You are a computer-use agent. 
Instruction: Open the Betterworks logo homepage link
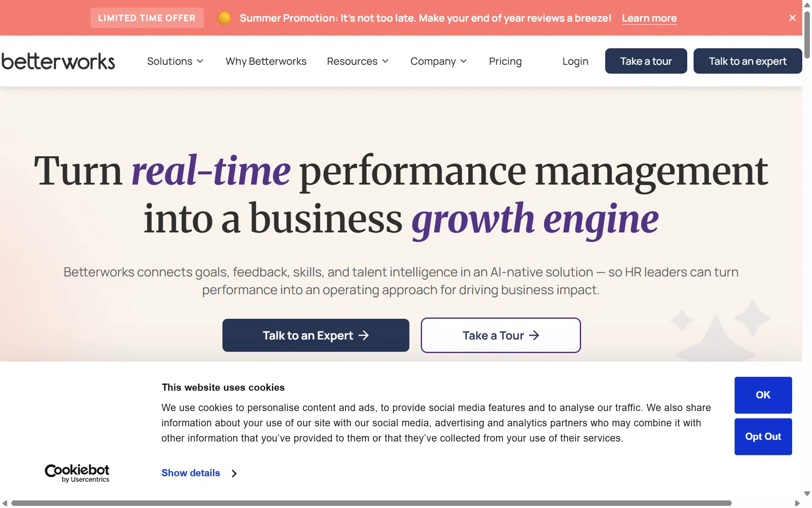pos(58,61)
